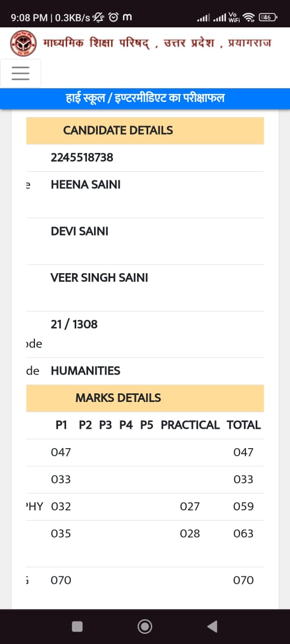Viewport: 290px width, 644px height.
Task: Tap the alarm clock status icon
Action: (x=113, y=18)
